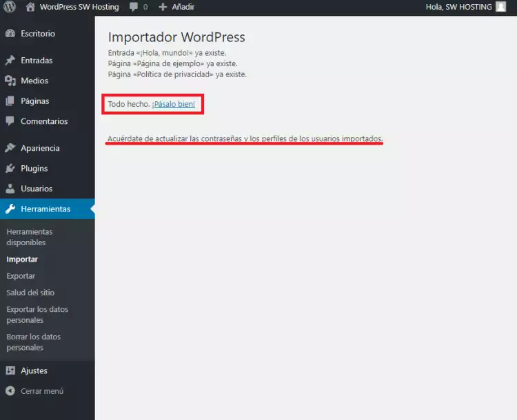Image resolution: width=517 pixels, height=420 pixels.
Task: Go to Exportar submenu item
Action: pyautogui.click(x=21, y=276)
